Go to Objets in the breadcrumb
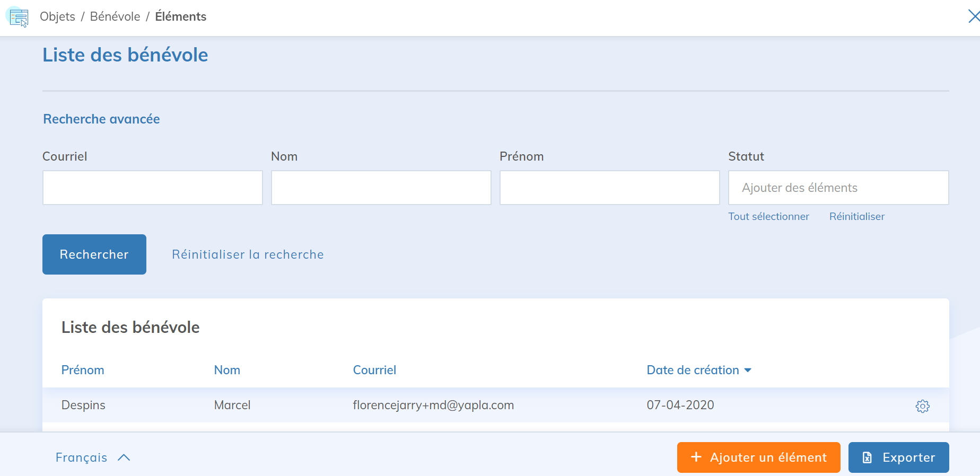Image resolution: width=980 pixels, height=476 pixels. pyautogui.click(x=57, y=16)
